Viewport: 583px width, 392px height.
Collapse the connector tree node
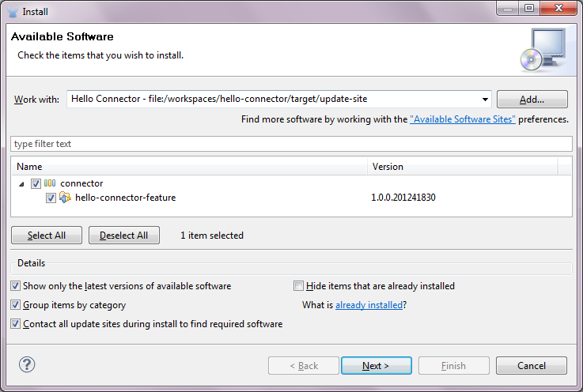click(x=21, y=183)
